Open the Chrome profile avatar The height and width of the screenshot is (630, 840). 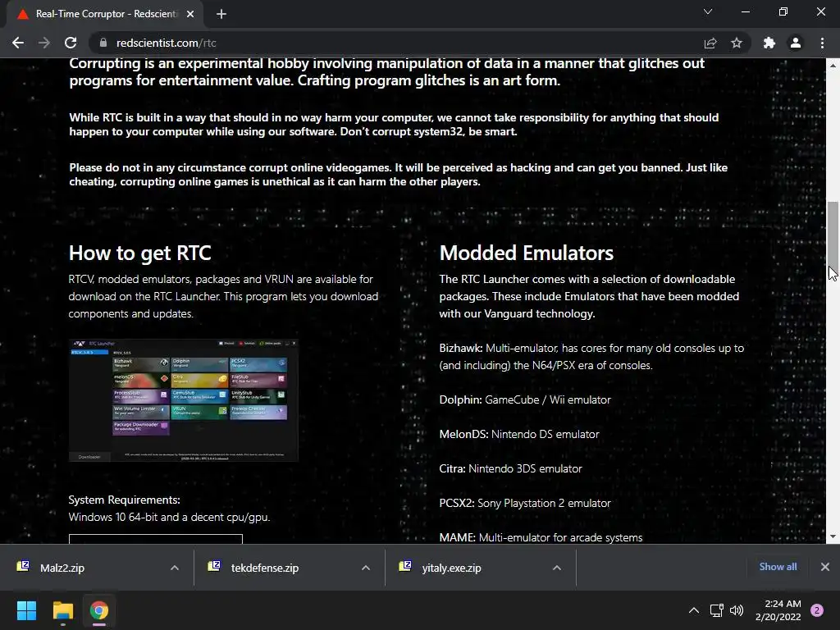(796, 43)
